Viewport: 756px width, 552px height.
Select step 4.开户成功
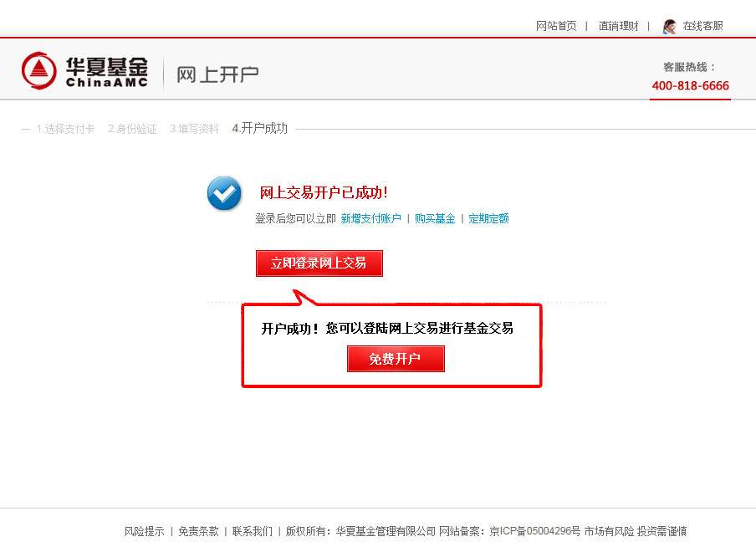coord(260,128)
